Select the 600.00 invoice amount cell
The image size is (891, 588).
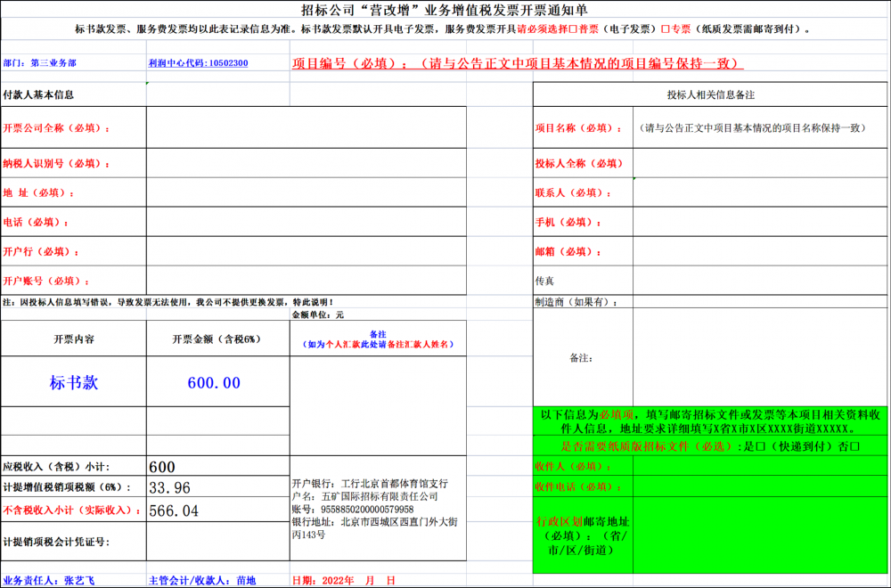point(217,382)
